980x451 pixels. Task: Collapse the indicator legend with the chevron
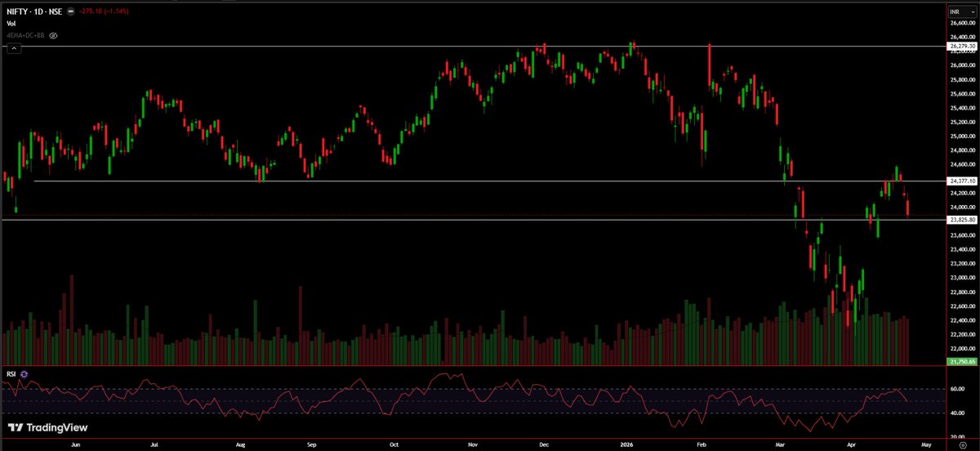pos(13,48)
